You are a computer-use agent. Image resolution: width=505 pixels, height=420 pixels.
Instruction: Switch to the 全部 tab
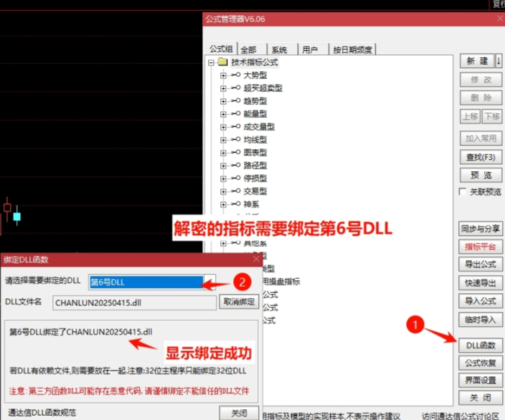tap(252, 49)
